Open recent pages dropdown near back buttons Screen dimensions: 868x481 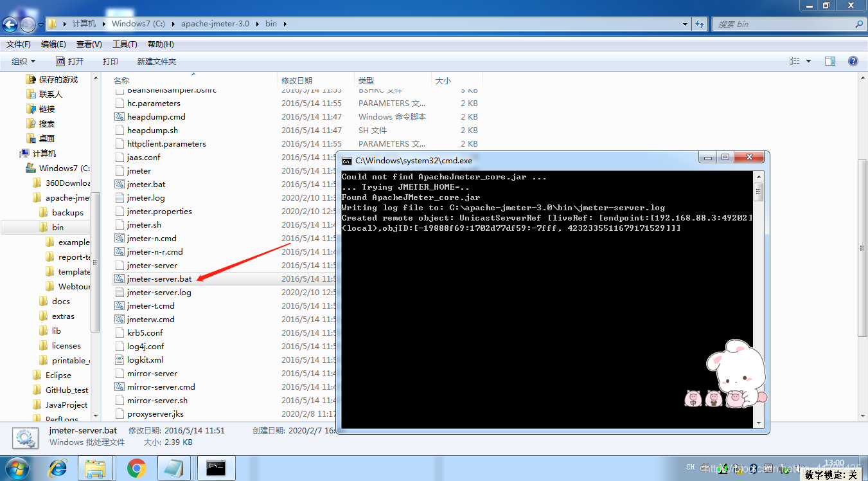point(40,24)
